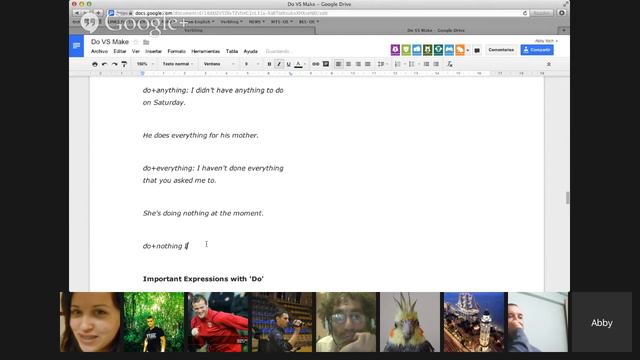Viewport: 640px width, 360px height.
Task: Click the undo arrow
Action: pos(104,64)
